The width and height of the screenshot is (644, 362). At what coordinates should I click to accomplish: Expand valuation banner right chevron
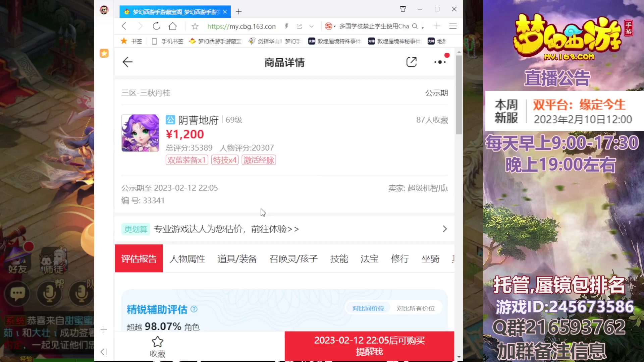pos(445,229)
